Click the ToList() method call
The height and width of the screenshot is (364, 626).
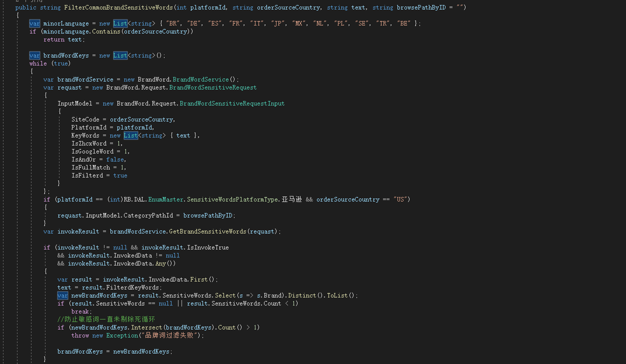341,295
